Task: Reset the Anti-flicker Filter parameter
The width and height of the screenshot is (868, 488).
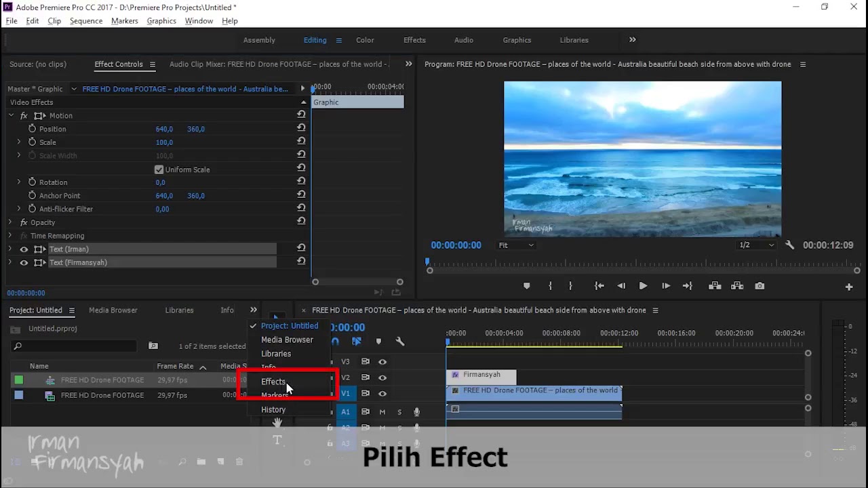Action: point(301,209)
